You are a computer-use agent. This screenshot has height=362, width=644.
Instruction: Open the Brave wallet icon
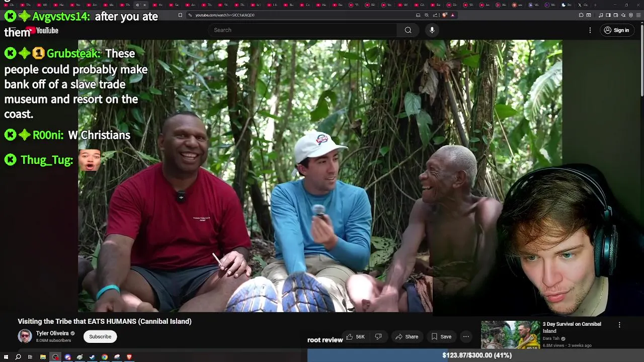pos(615,15)
